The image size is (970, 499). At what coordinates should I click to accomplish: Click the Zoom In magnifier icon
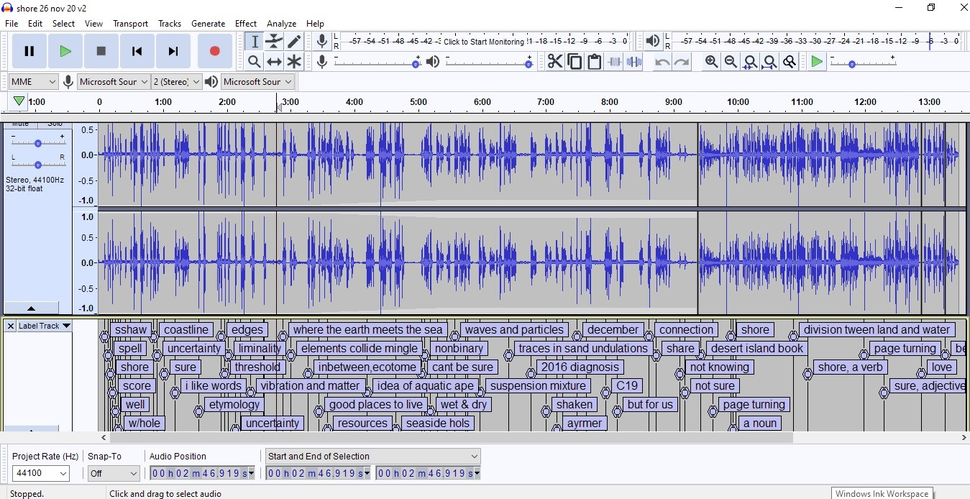[711, 62]
